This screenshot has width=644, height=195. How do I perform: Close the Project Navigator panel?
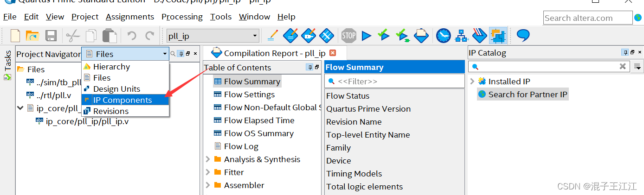tap(195, 54)
